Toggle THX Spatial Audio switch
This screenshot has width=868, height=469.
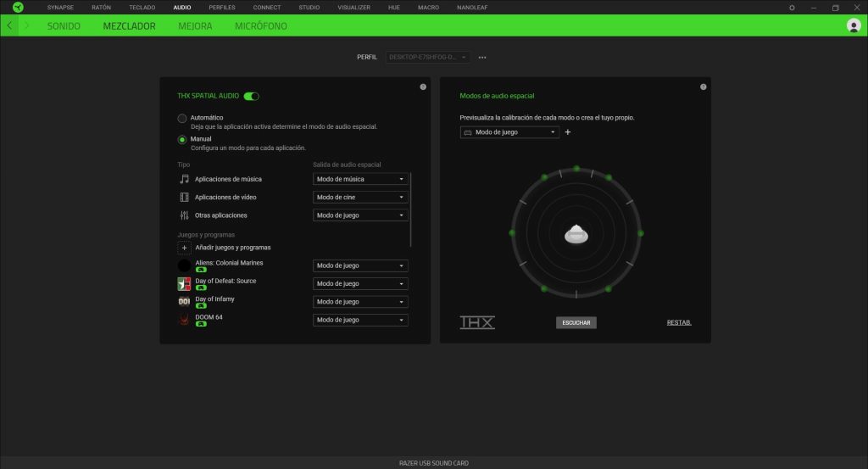pyautogui.click(x=251, y=97)
